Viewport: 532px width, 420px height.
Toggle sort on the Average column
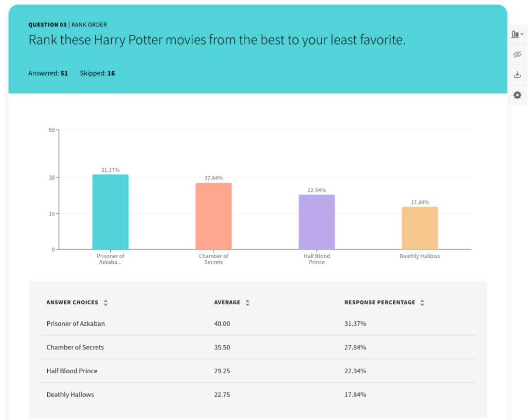click(248, 302)
